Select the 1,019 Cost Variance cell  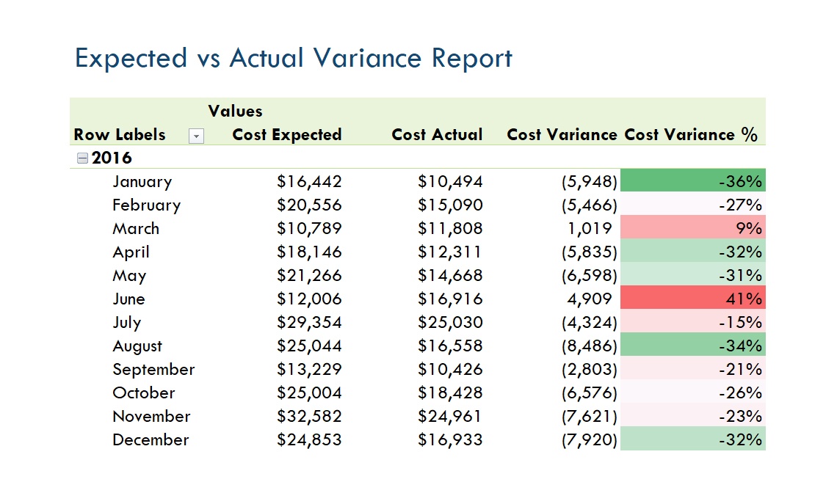coord(590,228)
